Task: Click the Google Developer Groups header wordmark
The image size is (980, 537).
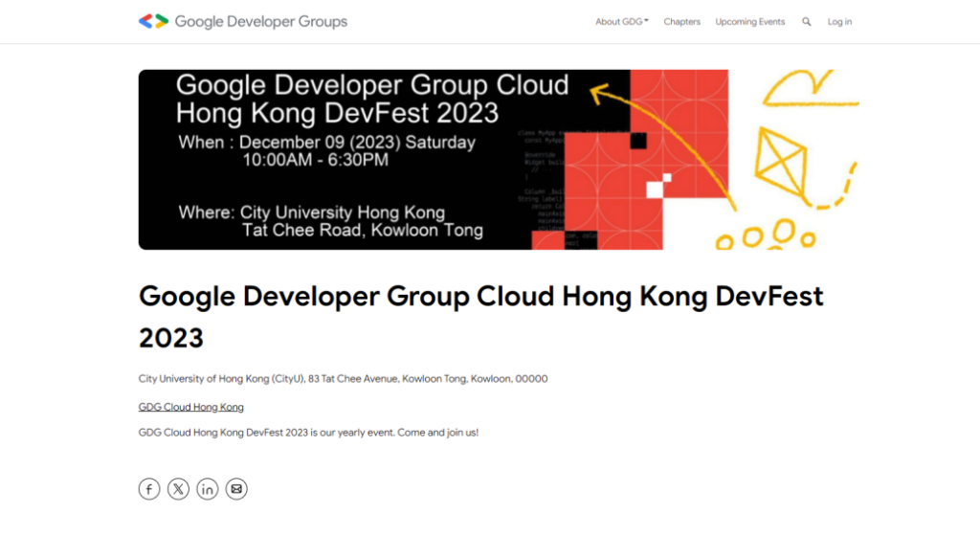Action: [260, 21]
